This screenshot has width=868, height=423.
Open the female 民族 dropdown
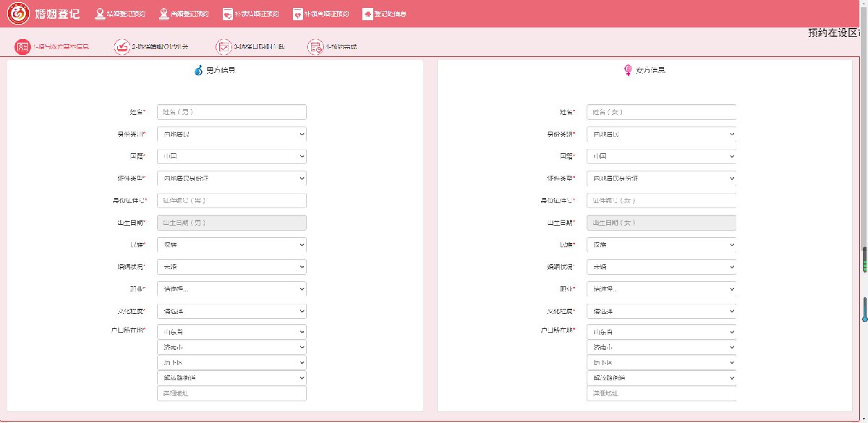pyautogui.click(x=661, y=245)
